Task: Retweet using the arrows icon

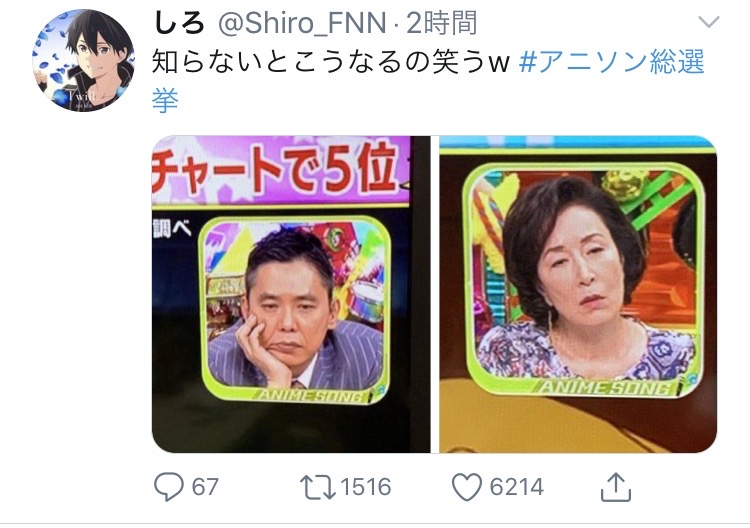Action: click(318, 487)
